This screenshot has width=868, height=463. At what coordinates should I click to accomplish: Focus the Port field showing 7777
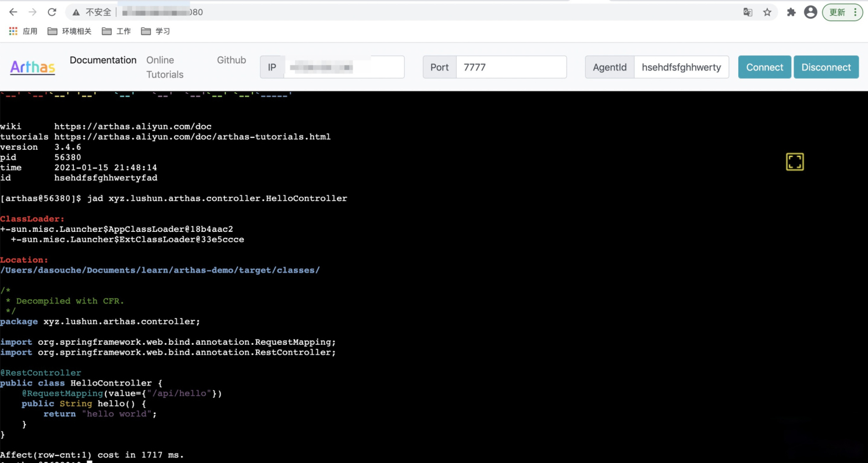(x=511, y=67)
